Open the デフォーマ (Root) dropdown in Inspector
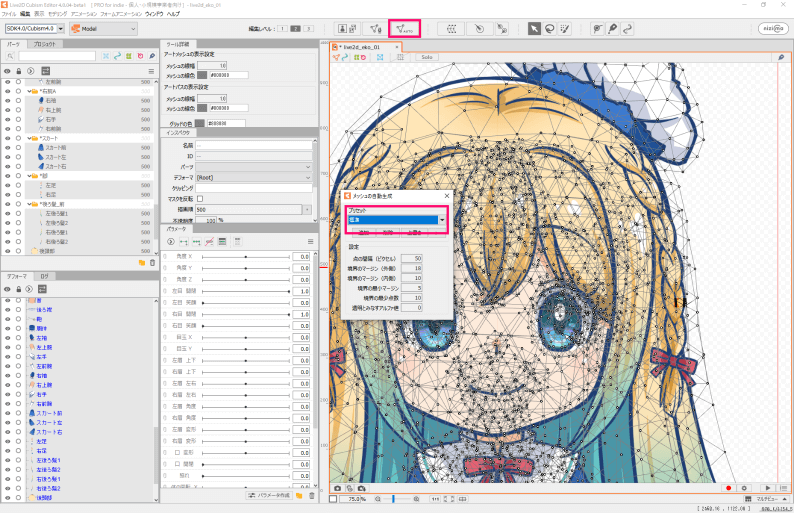 click(x=254, y=178)
